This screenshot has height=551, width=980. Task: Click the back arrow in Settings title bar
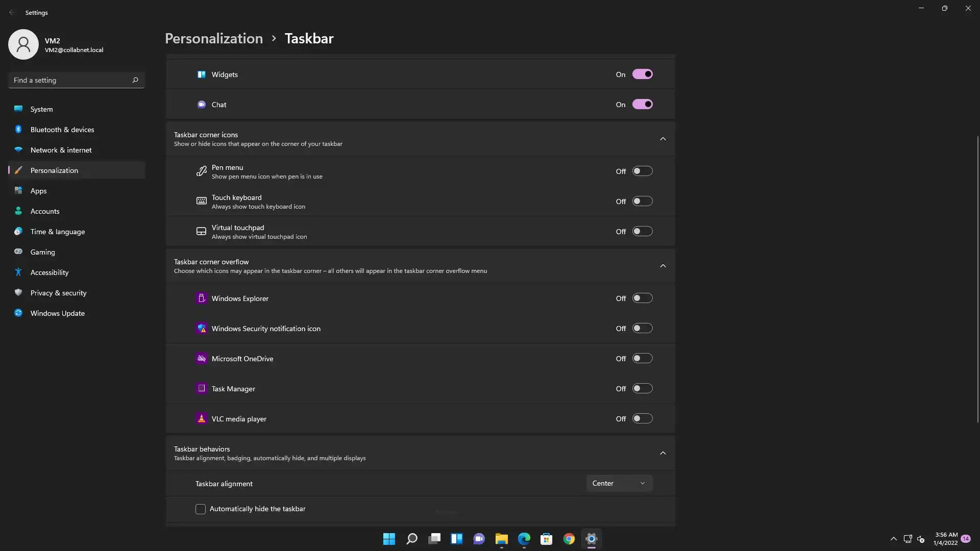[x=12, y=12]
